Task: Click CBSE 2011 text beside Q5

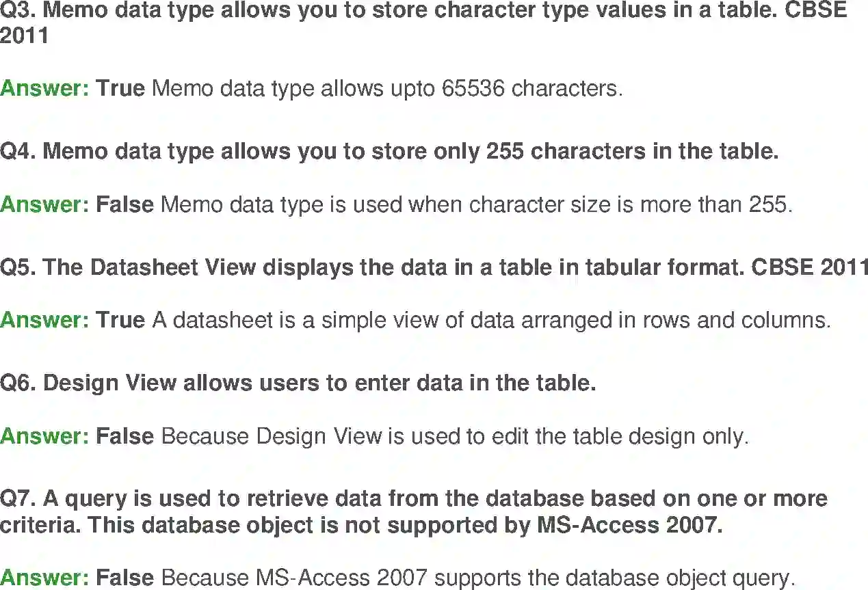Action: point(810,267)
